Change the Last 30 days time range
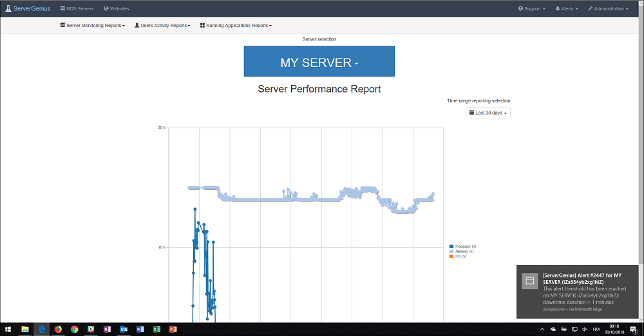Viewport: 644px width, 336px height. pos(488,113)
